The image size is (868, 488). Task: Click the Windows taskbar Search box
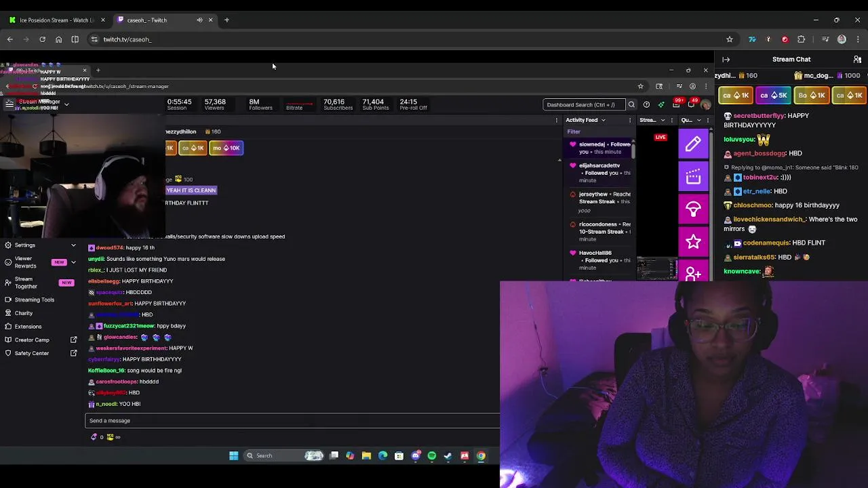click(x=284, y=455)
